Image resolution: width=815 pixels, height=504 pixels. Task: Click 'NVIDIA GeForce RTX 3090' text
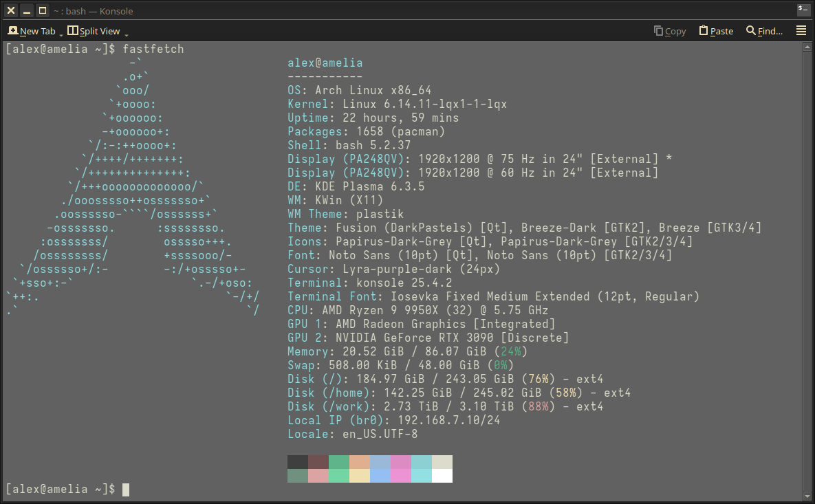click(414, 338)
